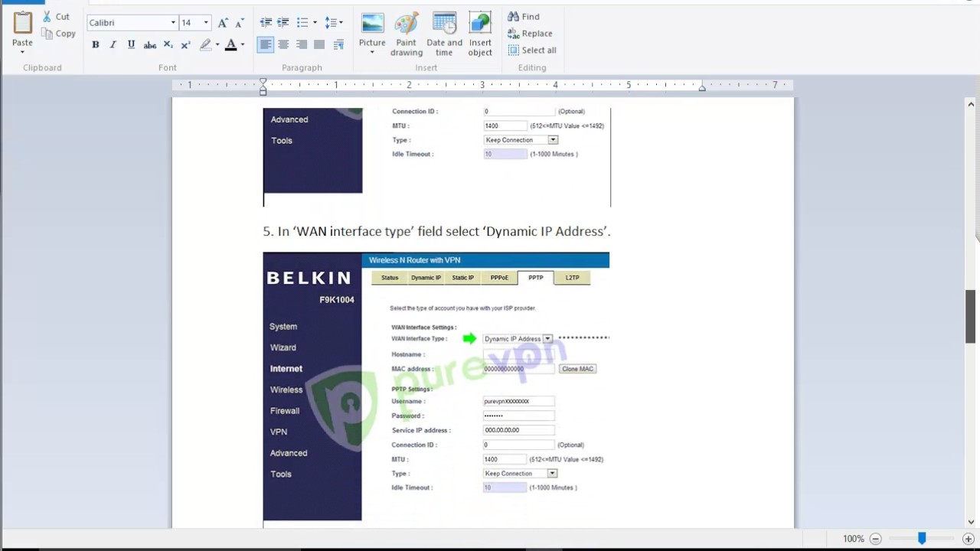
Task: Click the Paste clipboard icon
Action: coord(22,23)
